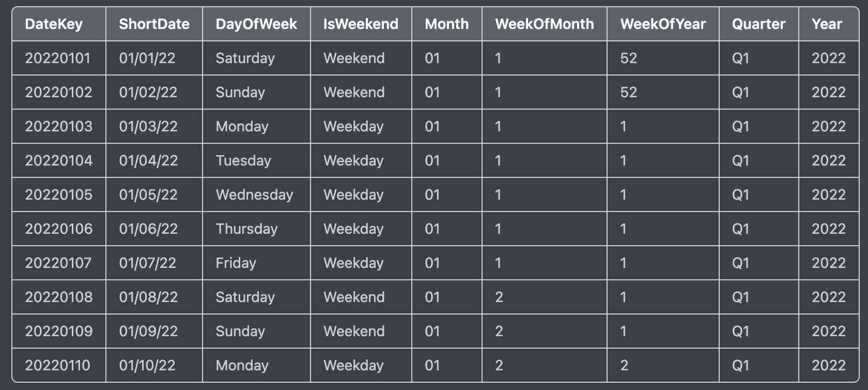
Task: Select the ShortDate column header
Action: (x=154, y=24)
